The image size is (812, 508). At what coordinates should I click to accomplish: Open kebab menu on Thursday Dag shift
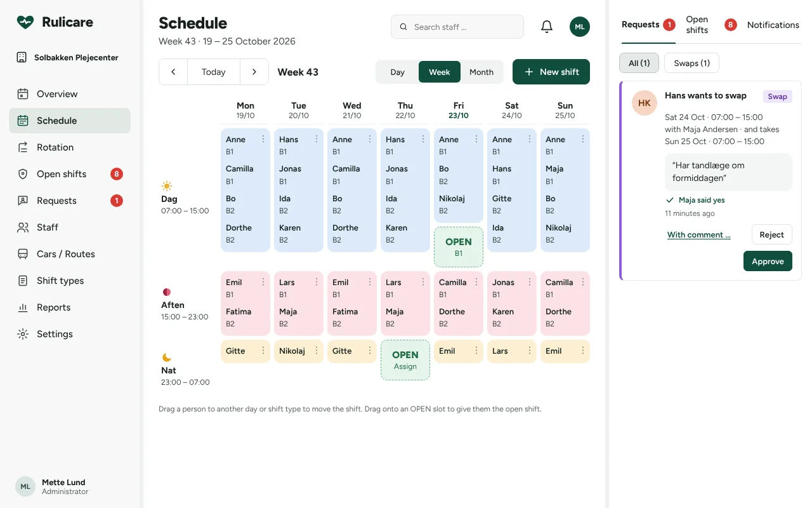click(423, 139)
